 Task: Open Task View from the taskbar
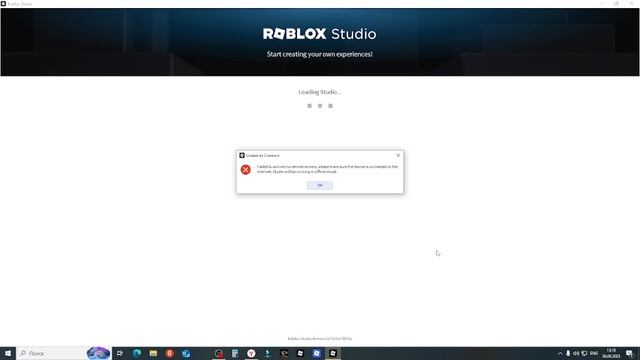pyautogui.click(x=120, y=353)
